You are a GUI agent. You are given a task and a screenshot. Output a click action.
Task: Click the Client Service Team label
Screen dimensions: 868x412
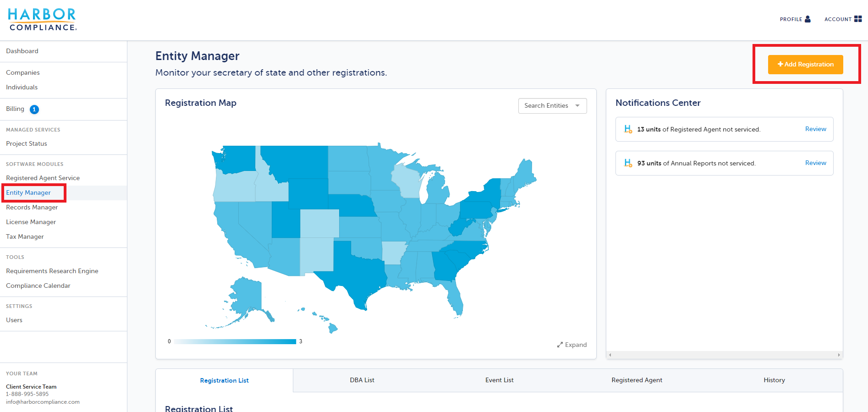(31, 387)
